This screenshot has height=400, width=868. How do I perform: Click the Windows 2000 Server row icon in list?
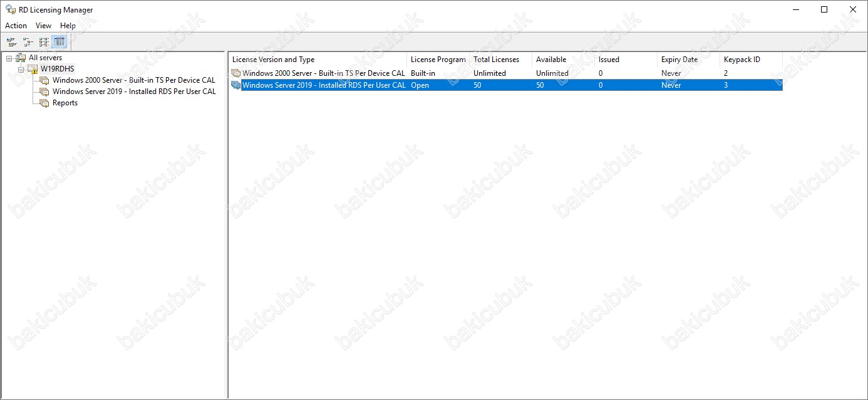[x=236, y=73]
